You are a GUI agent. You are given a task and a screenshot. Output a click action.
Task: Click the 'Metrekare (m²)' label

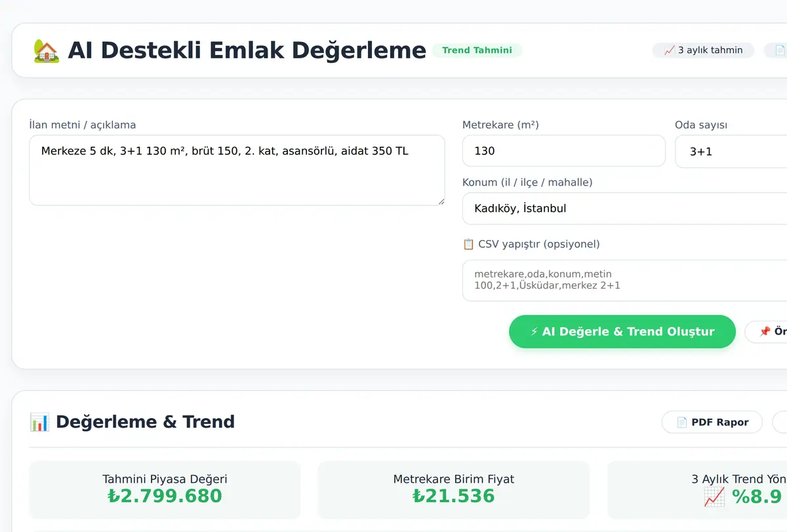tap(500, 125)
